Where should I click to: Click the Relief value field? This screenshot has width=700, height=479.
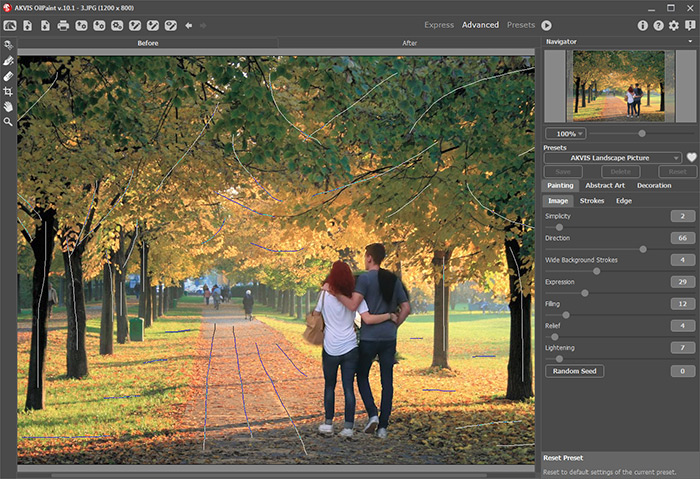(x=683, y=325)
